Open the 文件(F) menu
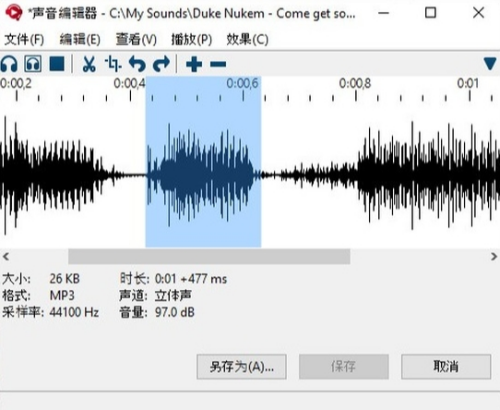Image resolution: width=500 pixels, height=410 pixels. 24,39
